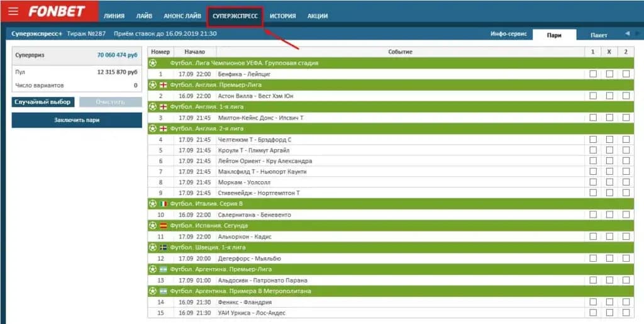Click England flag icon beside Англия 1-я лига

163,107
